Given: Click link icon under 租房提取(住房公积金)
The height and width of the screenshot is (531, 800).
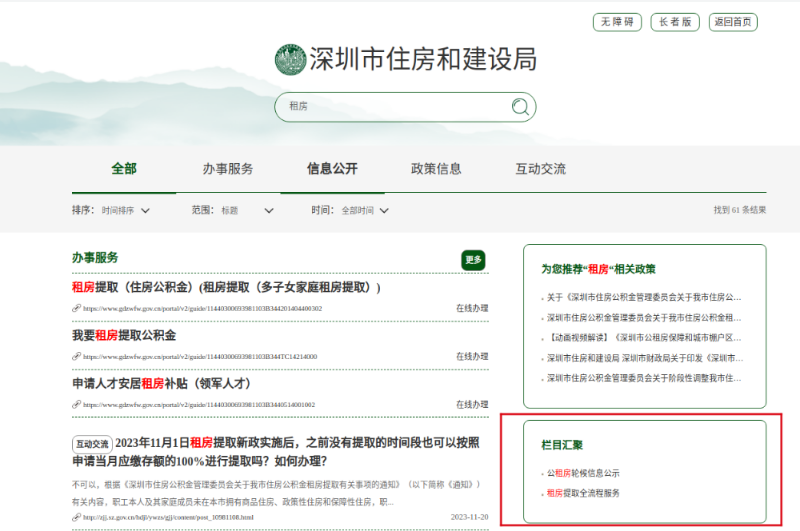Looking at the screenshot, I should pos(76,309).
